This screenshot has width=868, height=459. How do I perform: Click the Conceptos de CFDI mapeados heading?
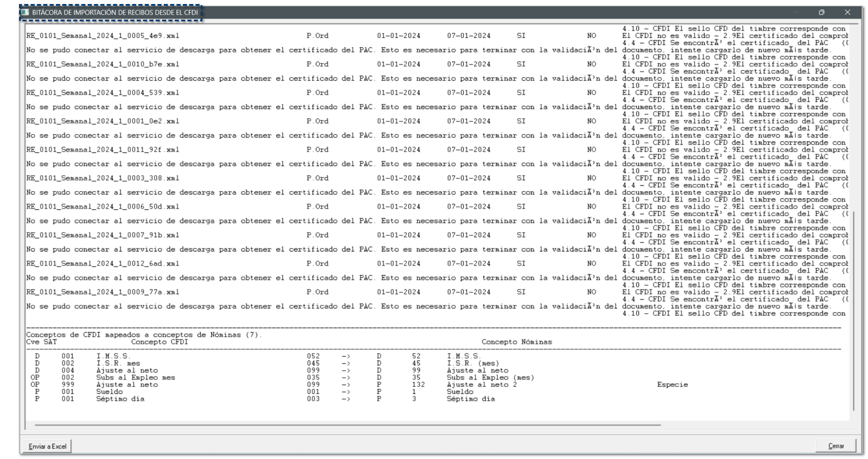[144, 335]
